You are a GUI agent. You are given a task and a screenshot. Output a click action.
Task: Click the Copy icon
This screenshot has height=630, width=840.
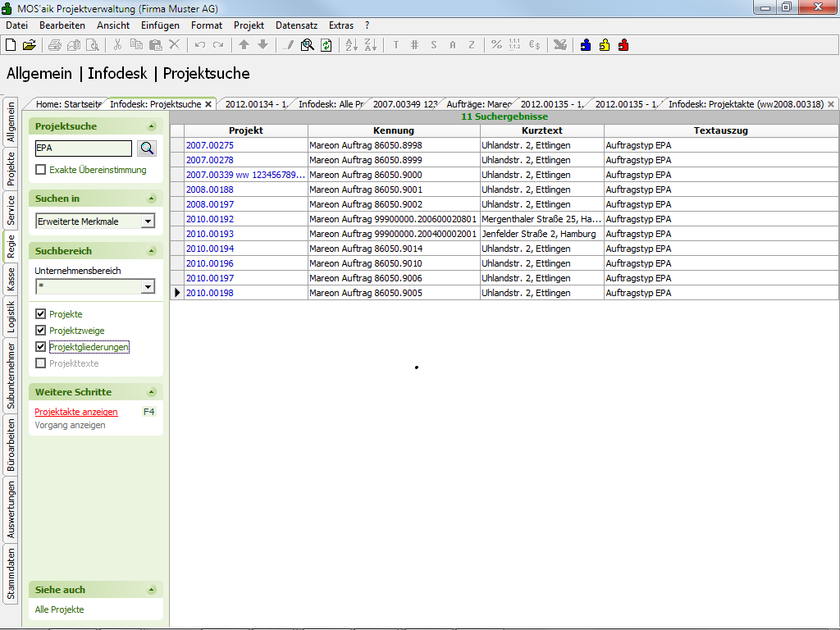coord(137,45)
